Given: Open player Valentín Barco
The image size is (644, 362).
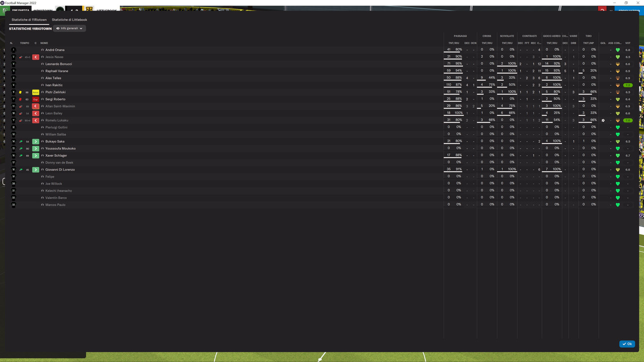Looking at the screenshot, I should click(x=56, y=198).
